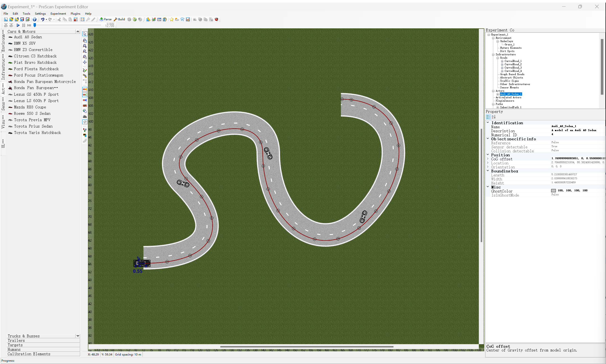The width and height of the screenshot is (606, 364).
Task: Click the red ladybug debug icon
Action: [216, 19]
